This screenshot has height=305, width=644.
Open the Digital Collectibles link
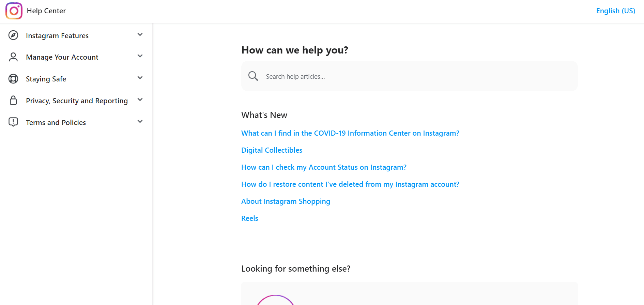[272, 150]
